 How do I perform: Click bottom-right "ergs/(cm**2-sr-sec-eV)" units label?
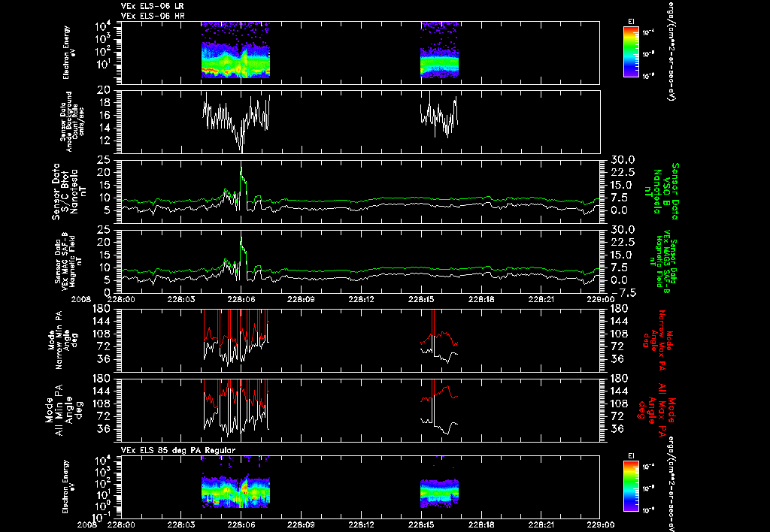click(x=670, y=485)
